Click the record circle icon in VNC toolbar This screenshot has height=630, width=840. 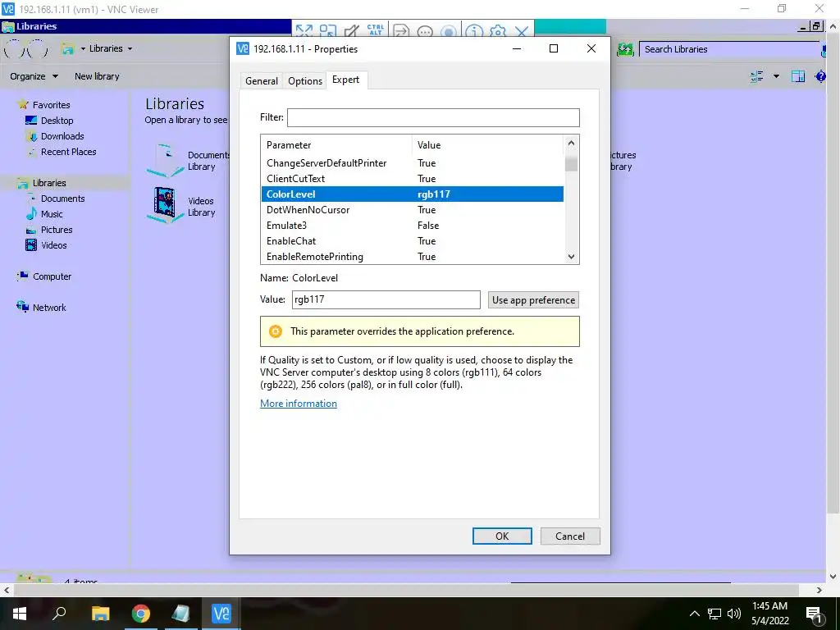tap(449, 31)
